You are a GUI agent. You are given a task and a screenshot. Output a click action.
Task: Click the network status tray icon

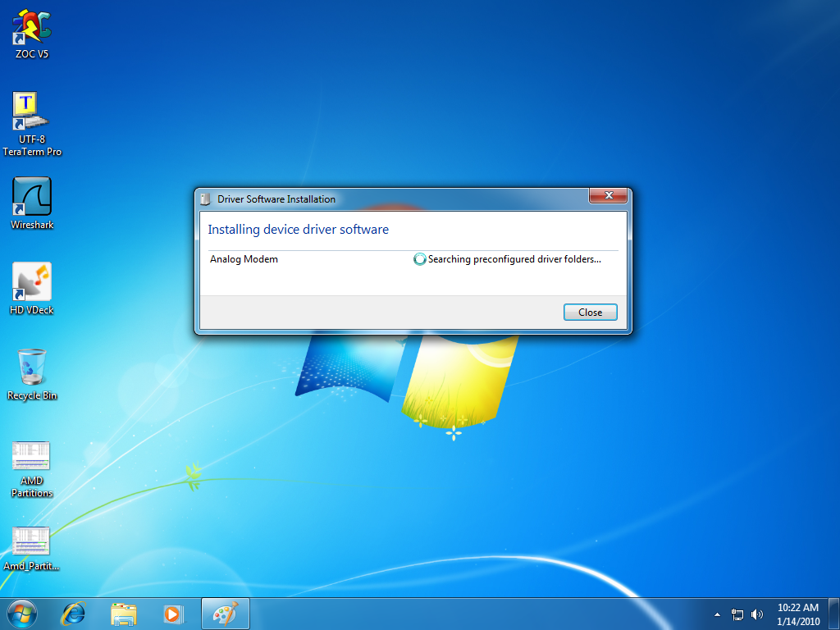pyautogui.click(x=737, y=614)
